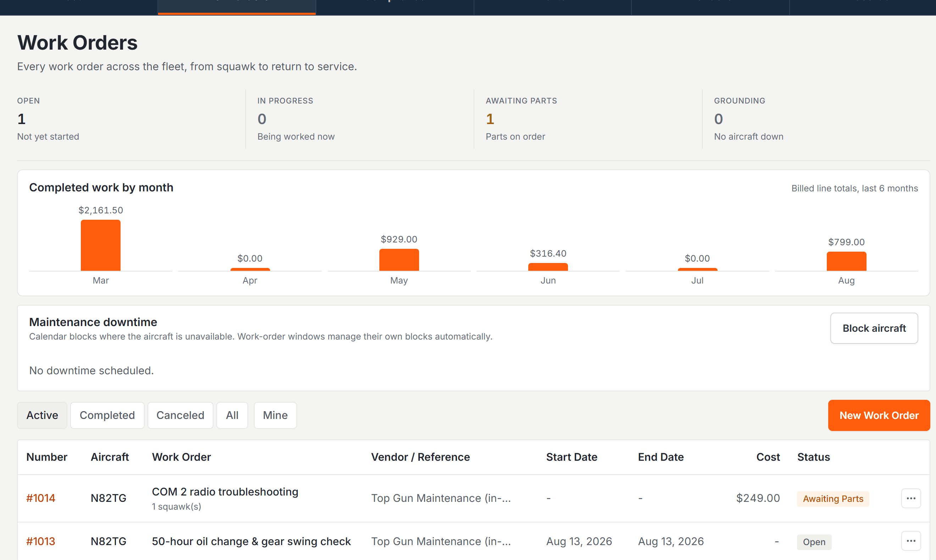Click the 'Maintenance downtime' heading

pos(93,322)
